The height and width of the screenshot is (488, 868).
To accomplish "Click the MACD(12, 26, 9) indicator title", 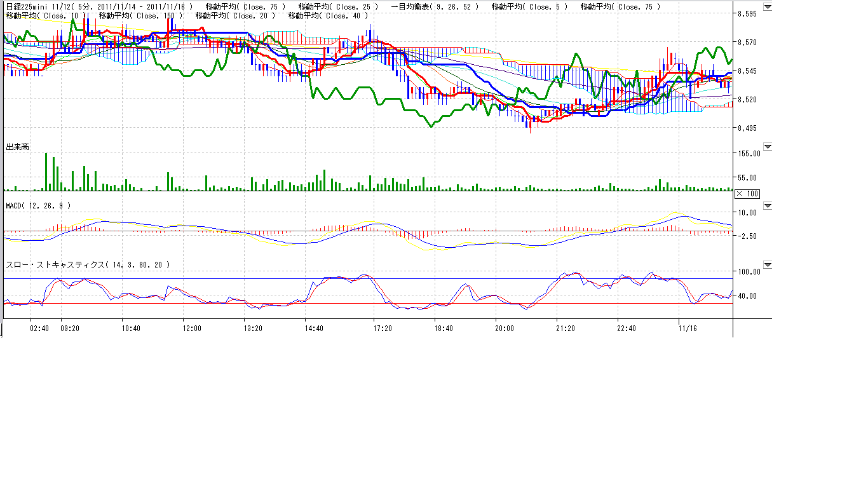I will pyautogui.click(x=37, y=206).
